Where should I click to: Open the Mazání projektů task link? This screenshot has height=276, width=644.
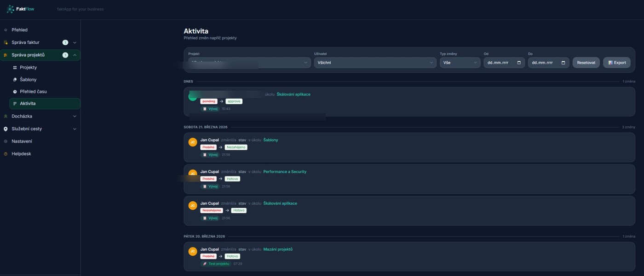277,249
